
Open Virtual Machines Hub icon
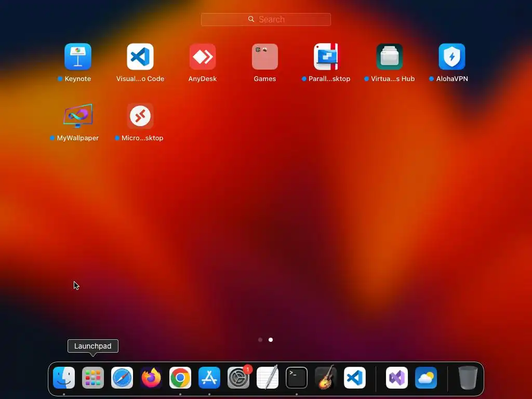tap(390, 56)
